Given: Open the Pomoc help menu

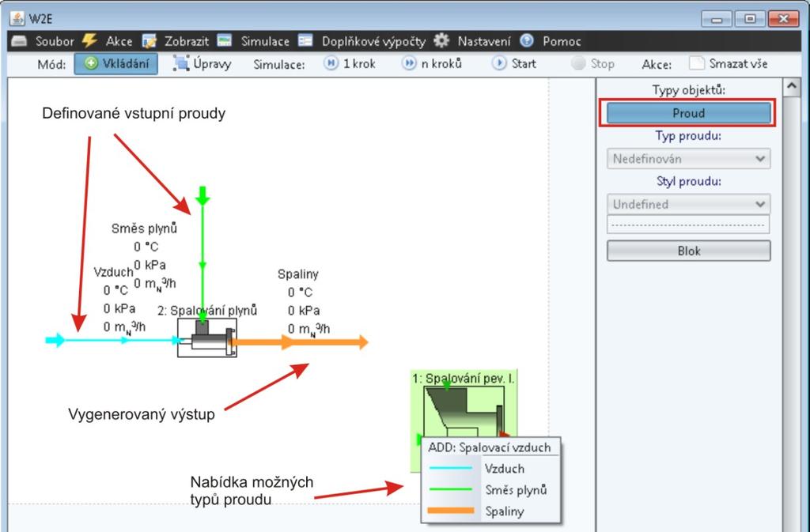Looking at the screenshot, I should (x=562, y=41).
